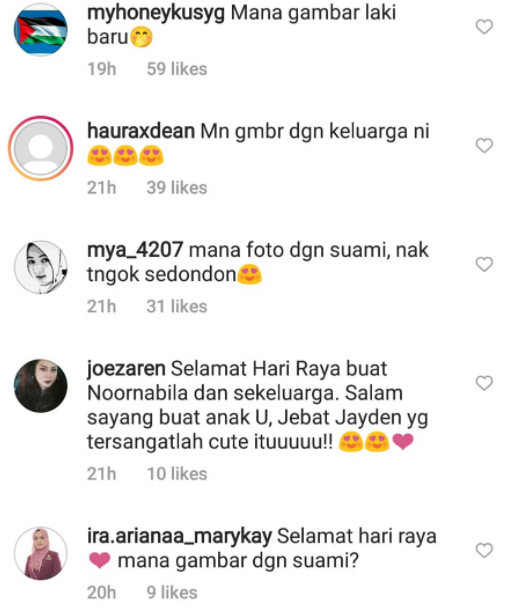Image resolution: width=524 pixels, height=611 pixels.
Task: Go to the joezaren username profile
Action: tap(126, 369)
